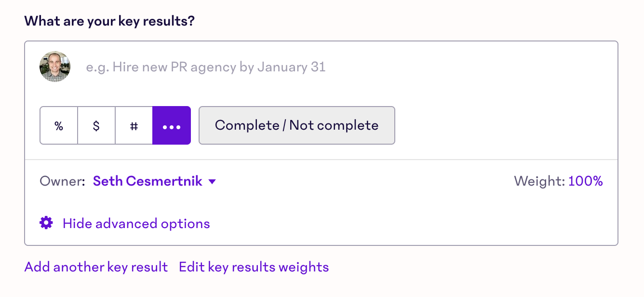Choose the dollar currency metric type

click(x=96, y=125)
